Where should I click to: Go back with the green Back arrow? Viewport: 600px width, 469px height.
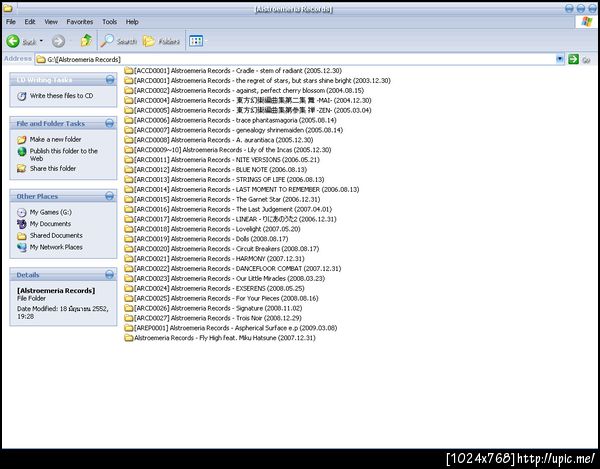pos(13,41)
